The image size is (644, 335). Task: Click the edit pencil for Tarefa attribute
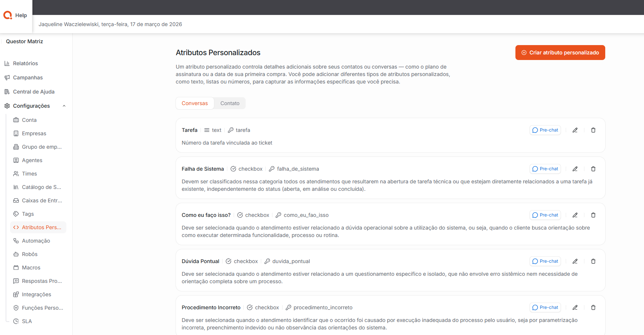(x=575, y=130)
